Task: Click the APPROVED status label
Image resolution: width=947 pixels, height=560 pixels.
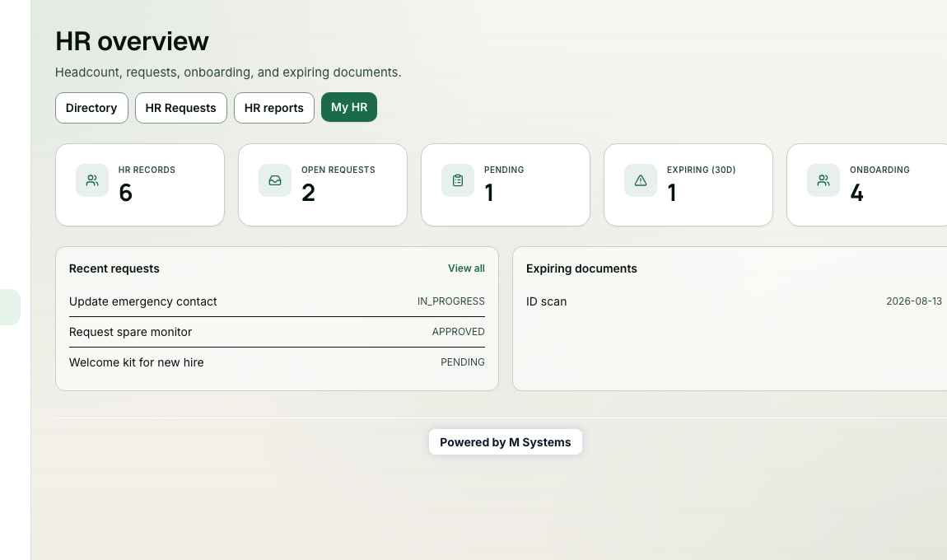Action: pyautogui.click(x=459, y=332)
